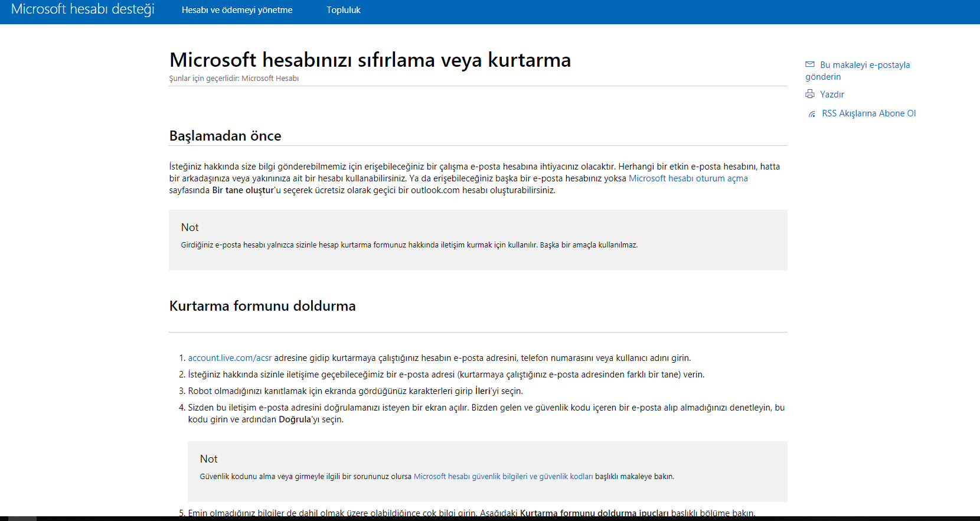Click the RSS feed icon
This screenshot has width=980, height=521.
[812, 113]
